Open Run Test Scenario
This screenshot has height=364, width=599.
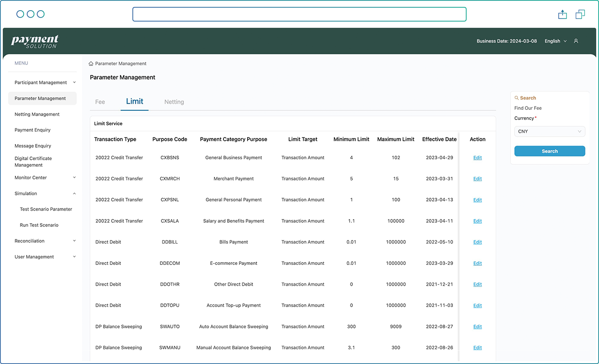pyautogui.click(x=39, y=225)
